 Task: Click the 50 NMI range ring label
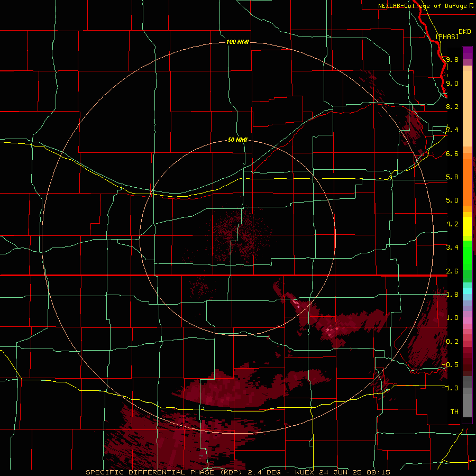click(x=237, y=140)
